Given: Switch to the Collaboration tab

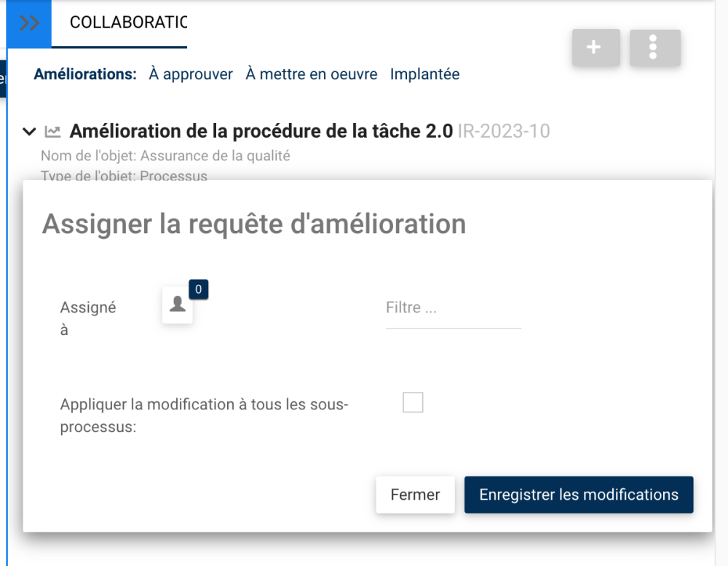Looking at the screenshot, I should [x=127, y=23].
